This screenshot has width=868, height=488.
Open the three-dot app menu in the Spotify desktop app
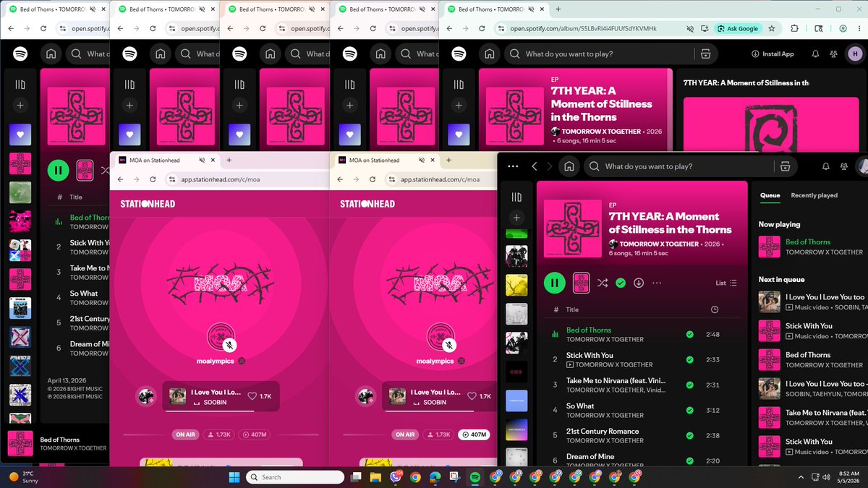513,166
